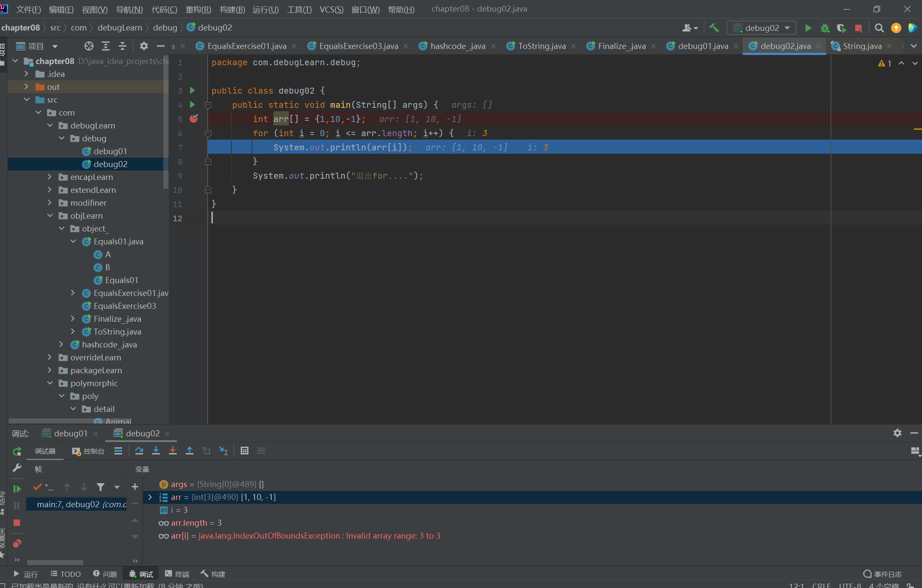The image size is (922, 588).
Task: Click the blue Step Into arrow
Action: 156,451
